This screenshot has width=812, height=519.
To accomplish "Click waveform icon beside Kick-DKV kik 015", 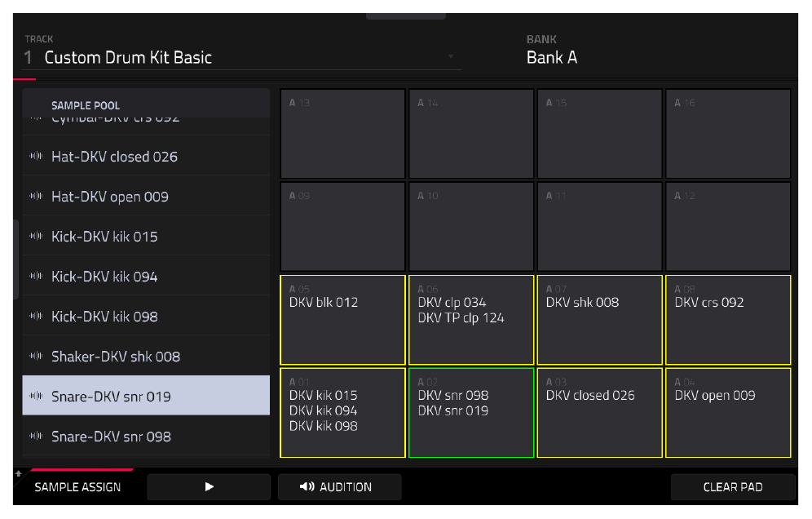I will pyautogui.click(x=36, y=236).
